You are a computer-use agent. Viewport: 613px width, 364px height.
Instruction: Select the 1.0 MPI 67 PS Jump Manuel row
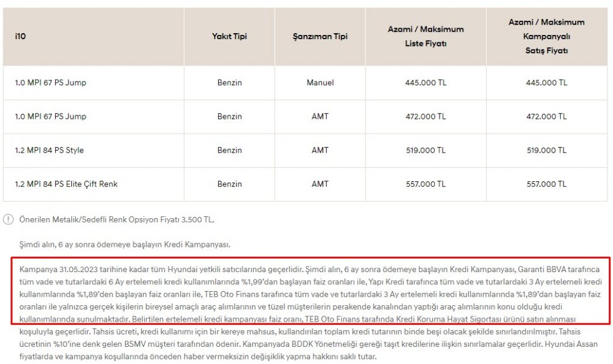[305, 83]
